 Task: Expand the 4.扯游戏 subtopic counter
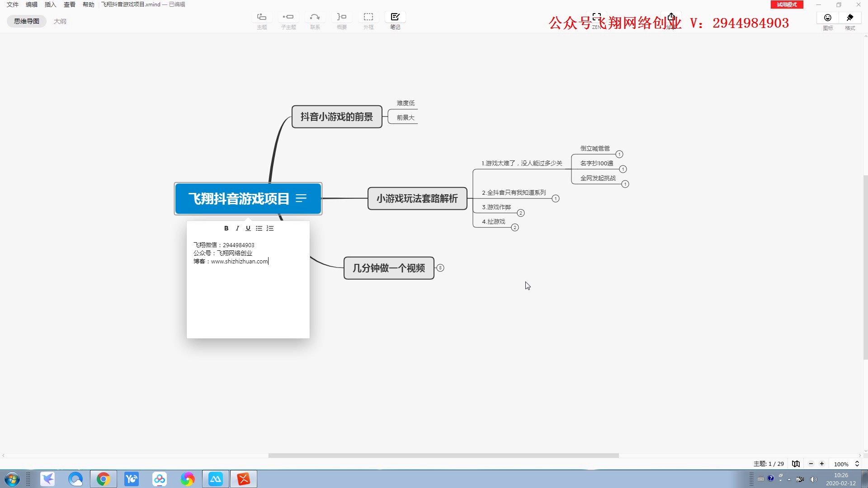515,227
